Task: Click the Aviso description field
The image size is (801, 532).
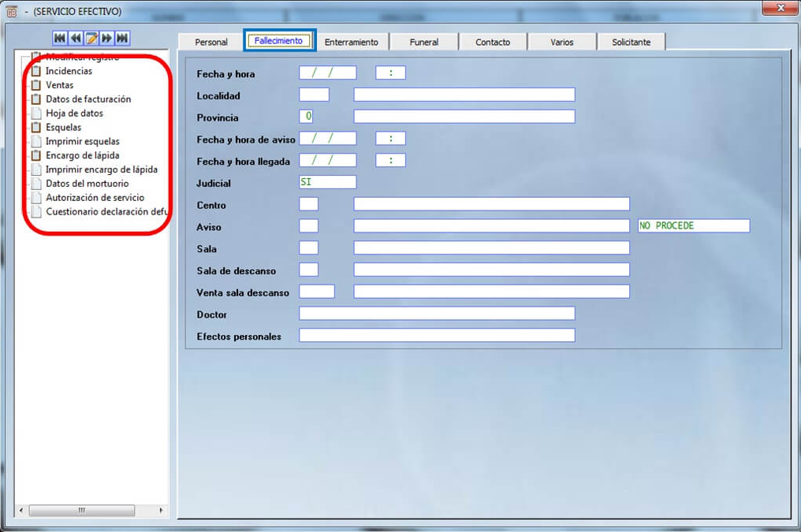Action: 491,226
